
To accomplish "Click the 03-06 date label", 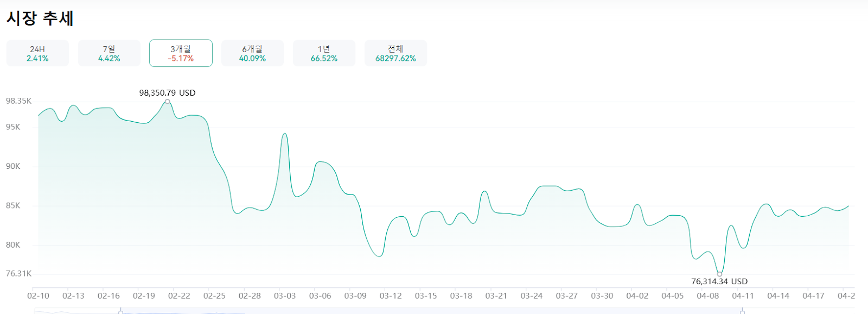I will [x=320, y=296].
